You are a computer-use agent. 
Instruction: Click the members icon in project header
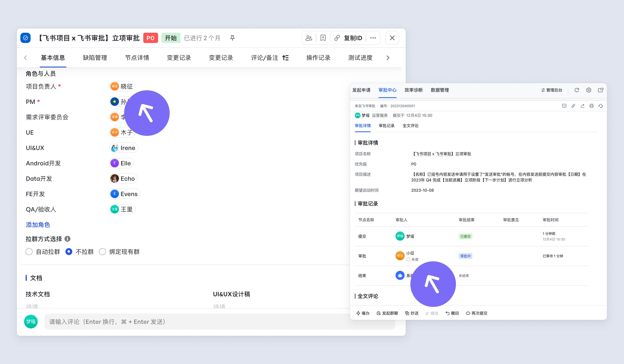click(x=309, y=38)
